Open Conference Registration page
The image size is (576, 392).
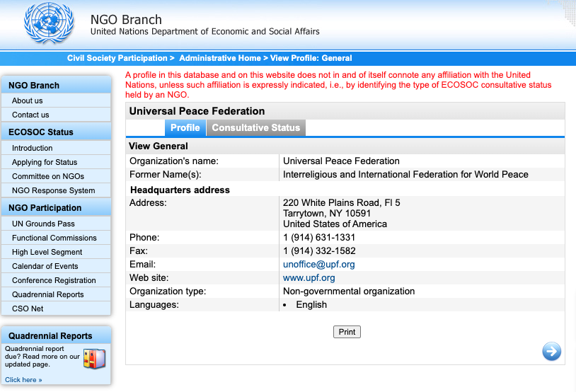pyautogui.click(x=56, y=280)
